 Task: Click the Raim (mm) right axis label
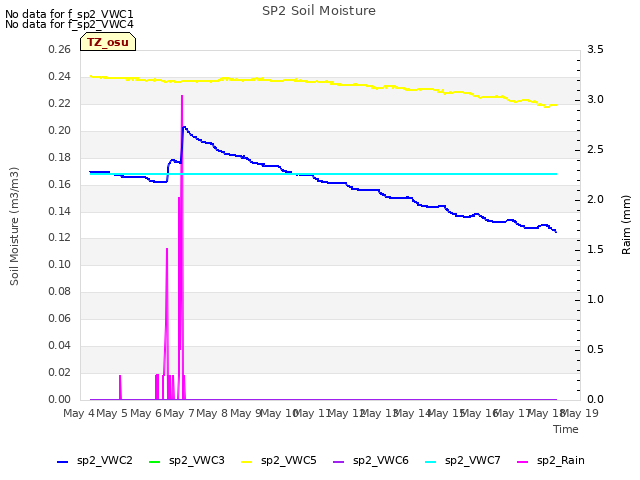point(626,225)
